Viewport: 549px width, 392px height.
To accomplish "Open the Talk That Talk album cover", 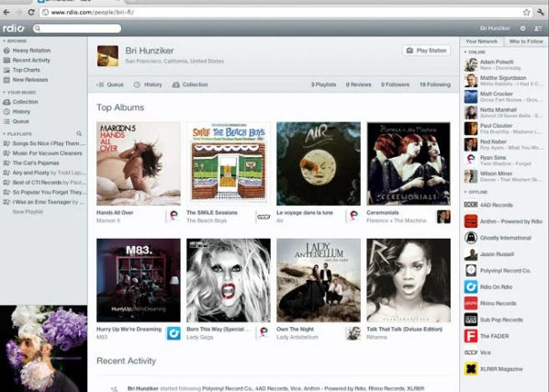I will (x=409, y=280).
